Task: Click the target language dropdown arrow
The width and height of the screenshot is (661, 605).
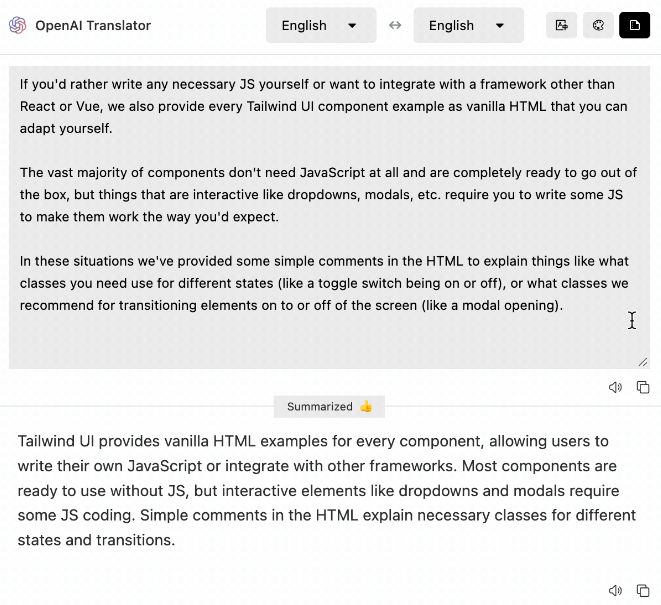Action: coord(499,25)
